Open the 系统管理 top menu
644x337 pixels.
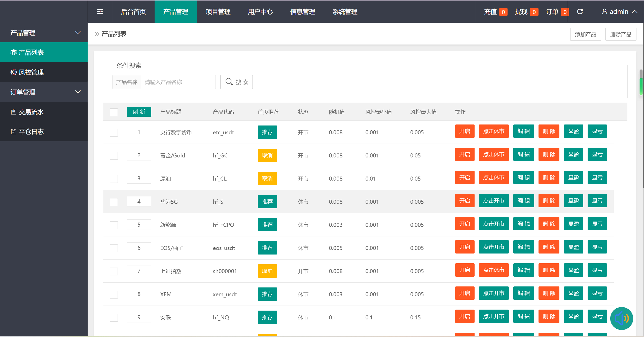345,12
